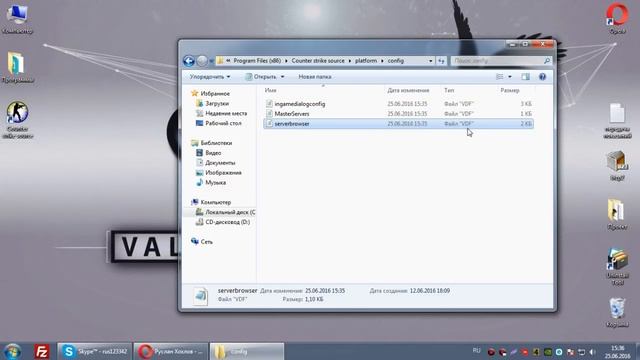Screen dimensions: 640x360
Task: Open address bar history dropdown arrow
Action: tap(431, 61)
